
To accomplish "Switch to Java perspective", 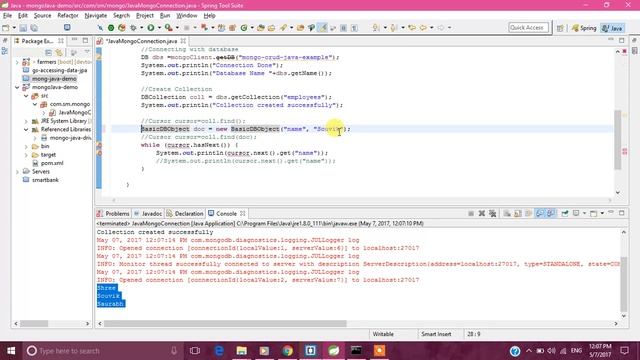I will tap(612, 28).
